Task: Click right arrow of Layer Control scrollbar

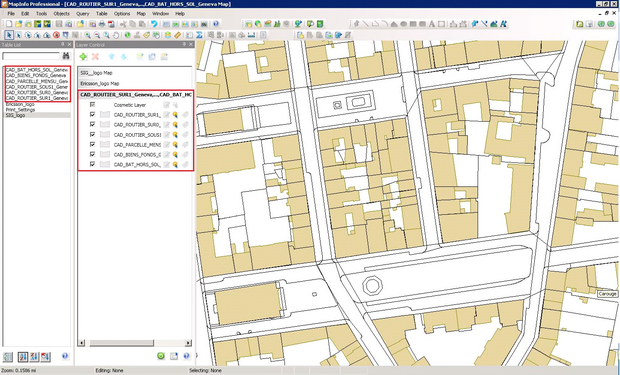Action: click(188, 343)
